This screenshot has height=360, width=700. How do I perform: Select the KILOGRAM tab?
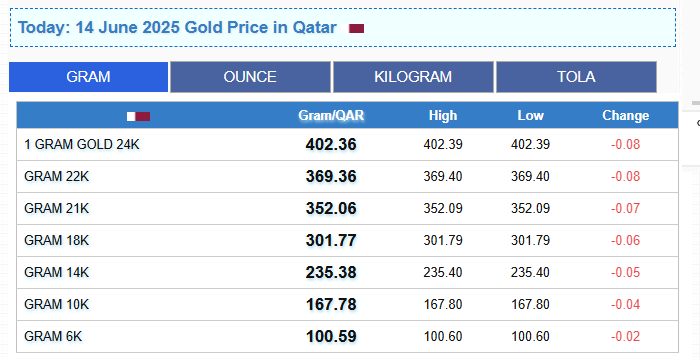[x=413, y=77]
